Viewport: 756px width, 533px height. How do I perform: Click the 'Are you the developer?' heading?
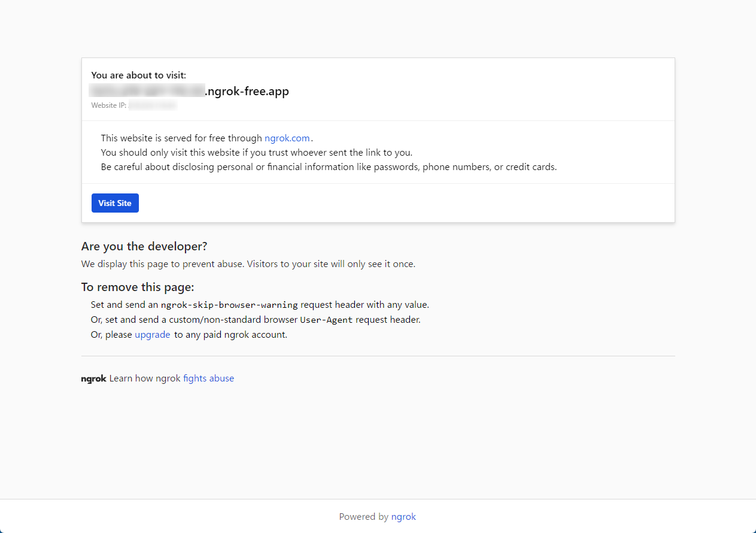click(x=144, y=246)
